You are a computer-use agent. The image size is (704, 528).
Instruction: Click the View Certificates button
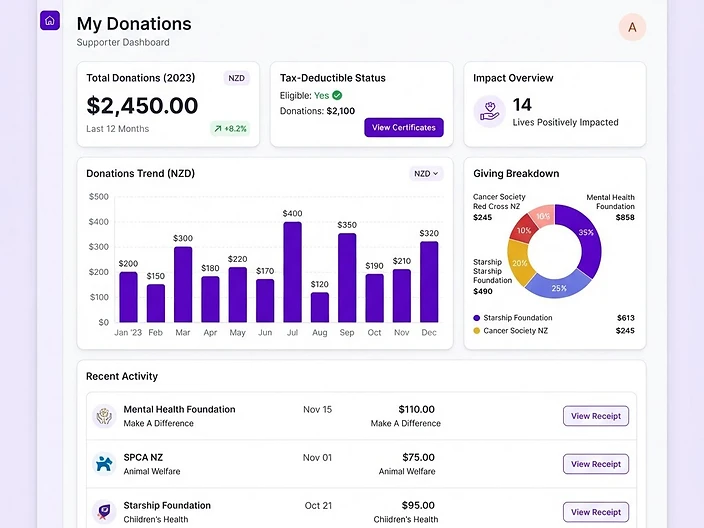tap(404, 128)
